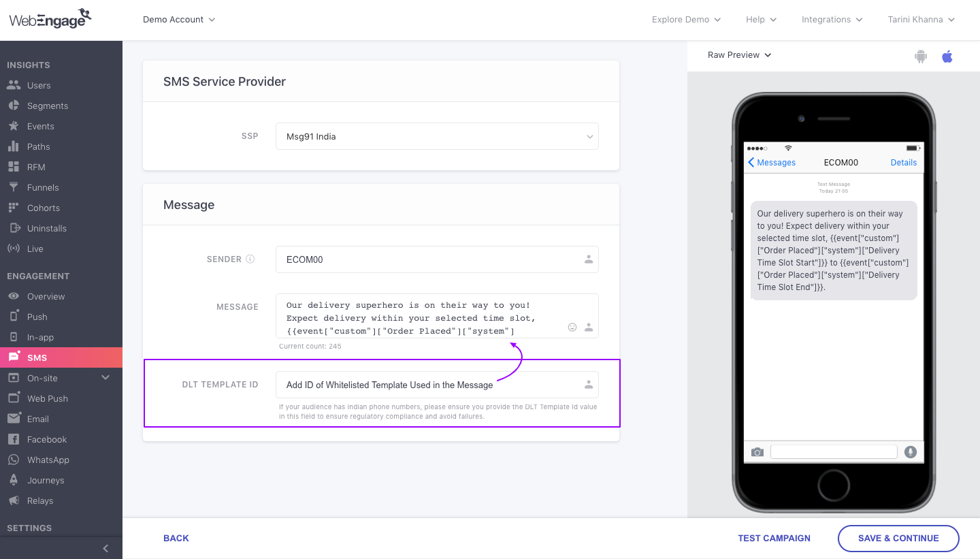
Task: Click 'SMS Service Provider' heading
Action: [x=225, y=82]
